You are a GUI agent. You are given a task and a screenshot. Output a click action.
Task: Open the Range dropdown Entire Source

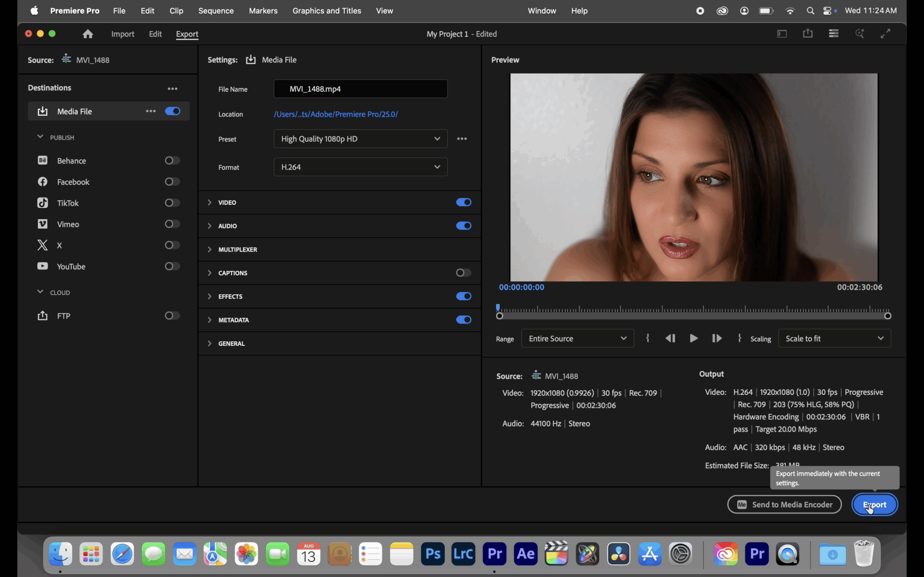pyautogui.click(x=577, y=339)
